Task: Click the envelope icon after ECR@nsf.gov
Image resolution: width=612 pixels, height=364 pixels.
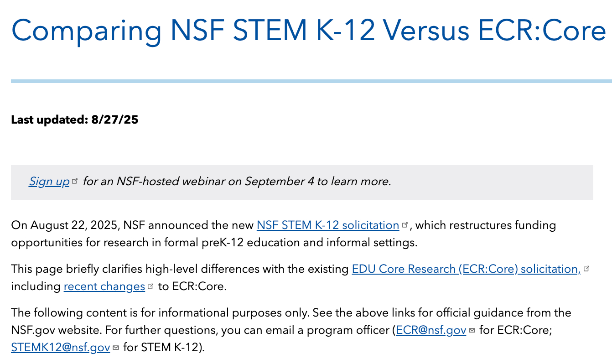Action: (x=472, y=330)
